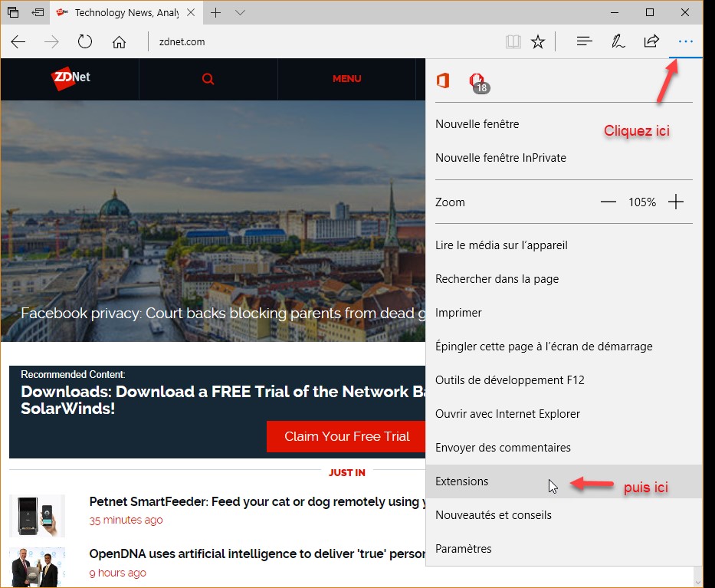Decrease zoom with the minus button
715x588 pixels.
point(608,202)
